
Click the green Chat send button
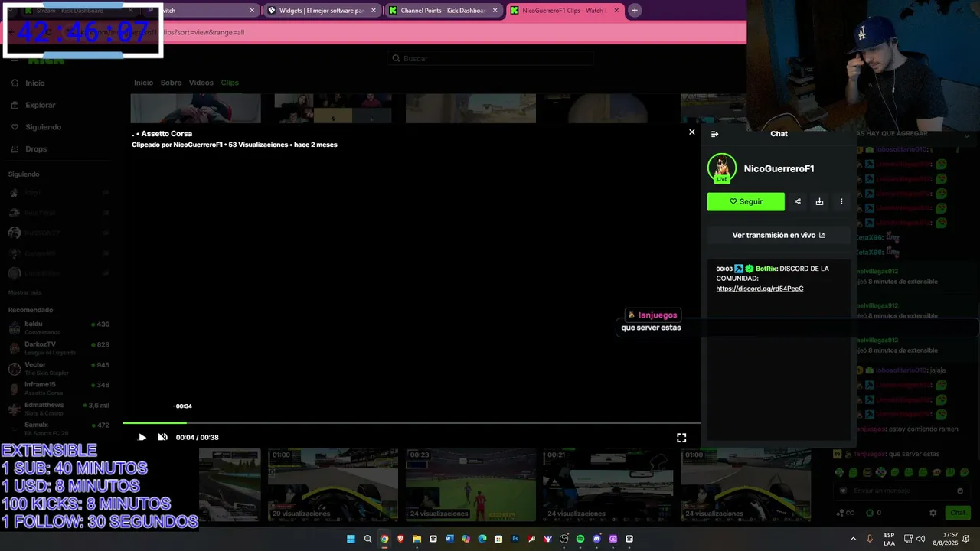(x=958, y=513)
